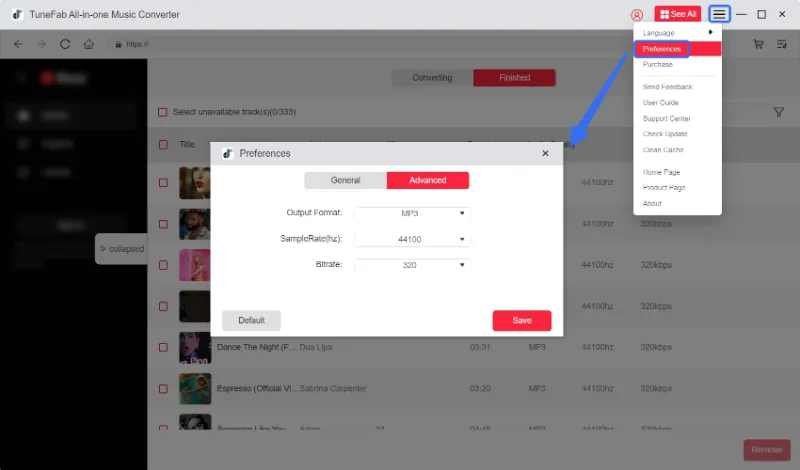The width and height of the screenshot is (800, 470).
Task: Click the user account icon
Action: [x=637, y=15]
